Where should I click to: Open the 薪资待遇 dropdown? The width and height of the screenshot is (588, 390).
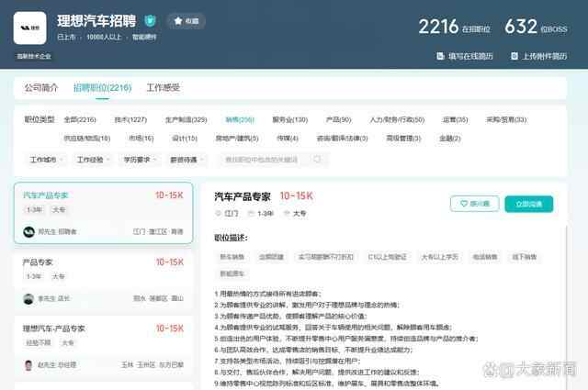coord(187,160)
